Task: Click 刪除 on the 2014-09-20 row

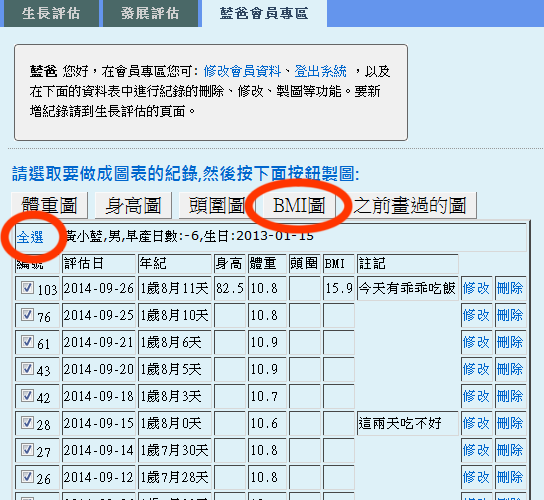Action: pyautogui.click(x=510, y=369)
